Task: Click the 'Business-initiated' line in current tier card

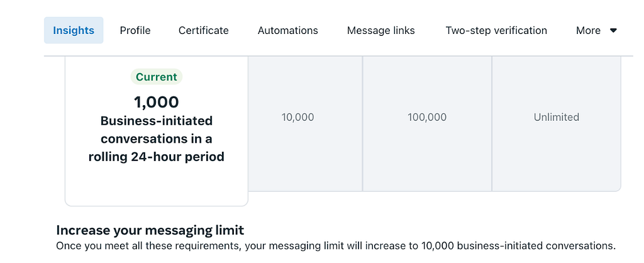Action: click(x=157, y=121)
